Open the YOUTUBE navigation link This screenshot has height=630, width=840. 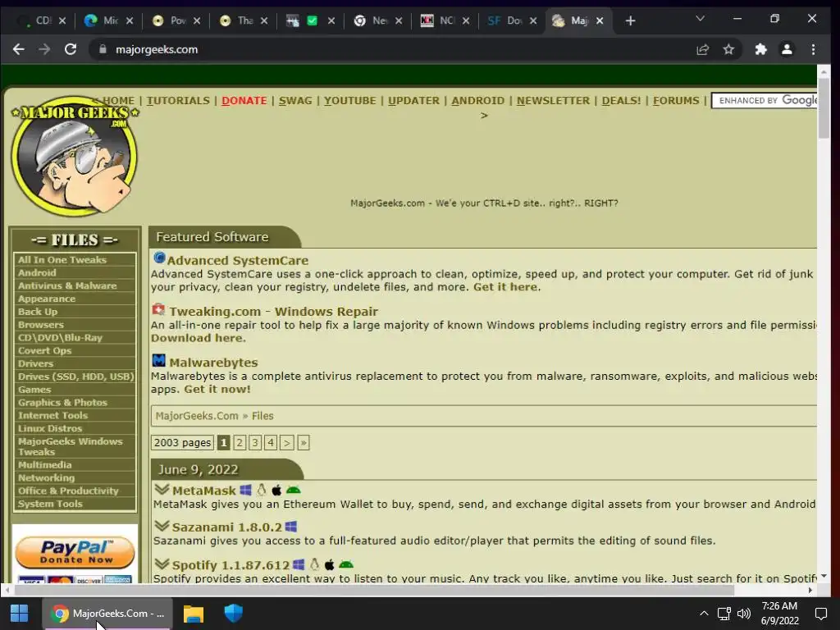[x=349, y=100]
